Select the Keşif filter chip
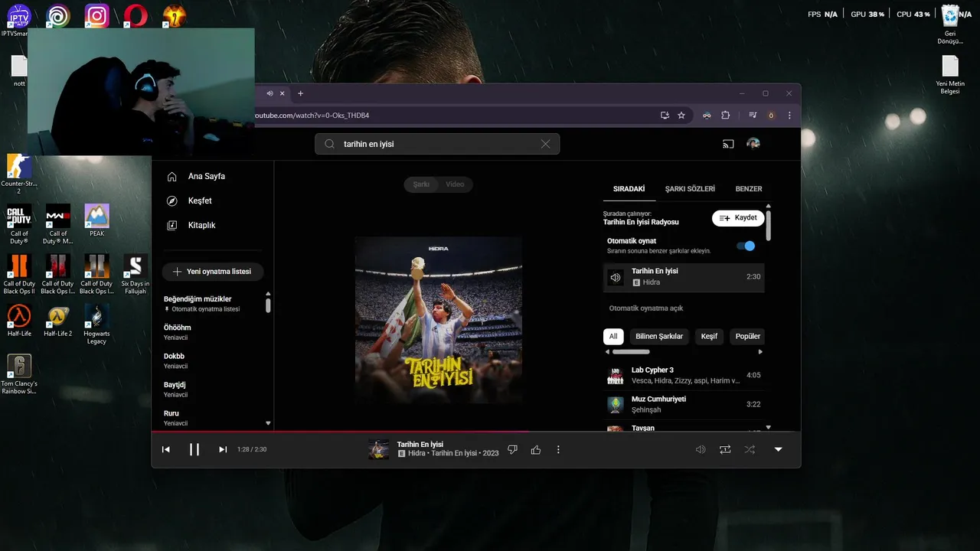 [710, 337]
